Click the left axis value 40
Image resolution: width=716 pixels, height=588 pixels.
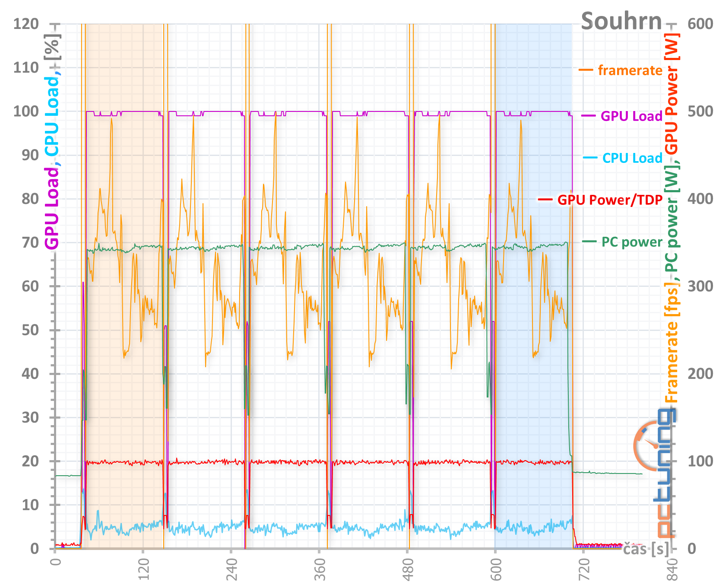point(30,374)
